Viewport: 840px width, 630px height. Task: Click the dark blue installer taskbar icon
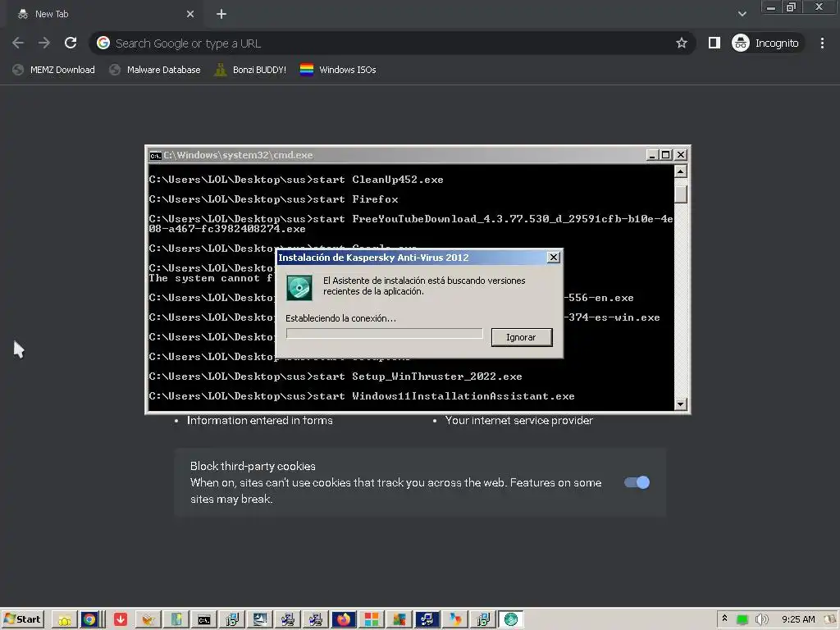pyautogui.click(x=427, y=620)
